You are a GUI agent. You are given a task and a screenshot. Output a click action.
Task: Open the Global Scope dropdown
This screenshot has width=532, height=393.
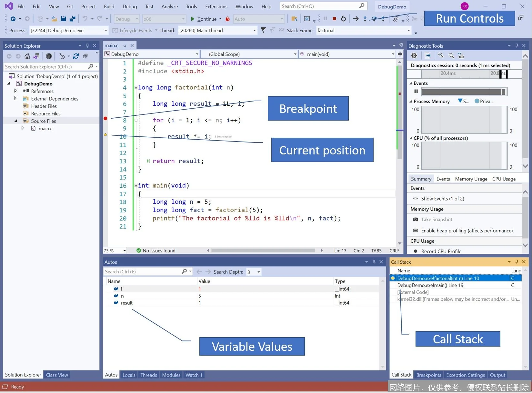(x=295, y=54)
